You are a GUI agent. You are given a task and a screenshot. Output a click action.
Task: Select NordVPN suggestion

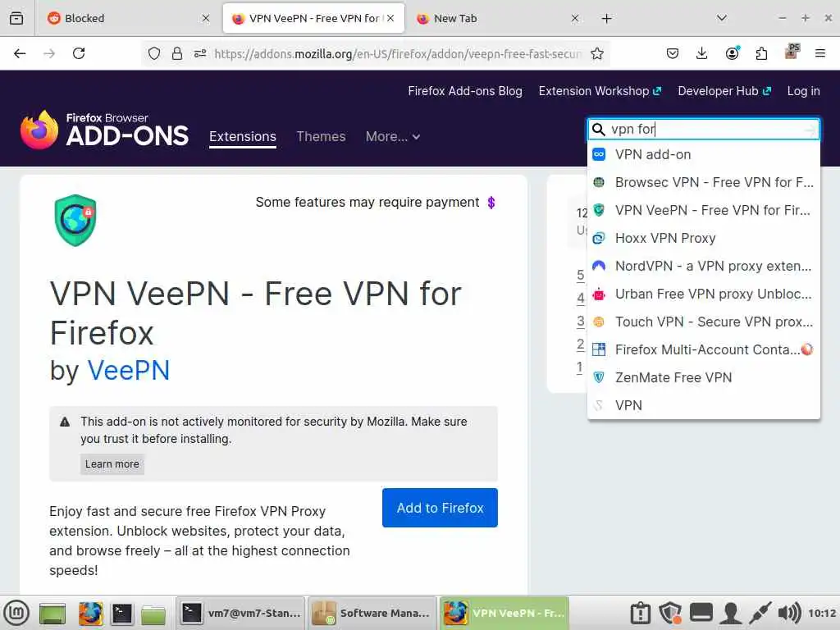703,266
